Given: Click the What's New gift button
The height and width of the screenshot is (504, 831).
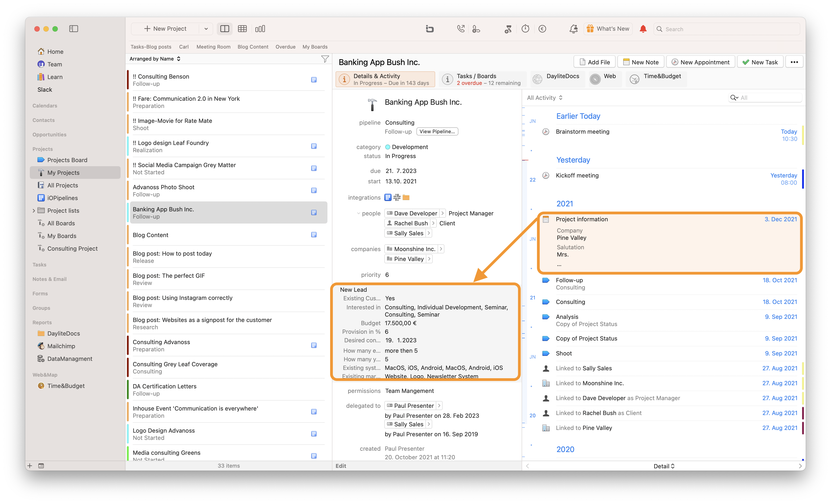Looking at the screenshot, I should coord(608,29).
